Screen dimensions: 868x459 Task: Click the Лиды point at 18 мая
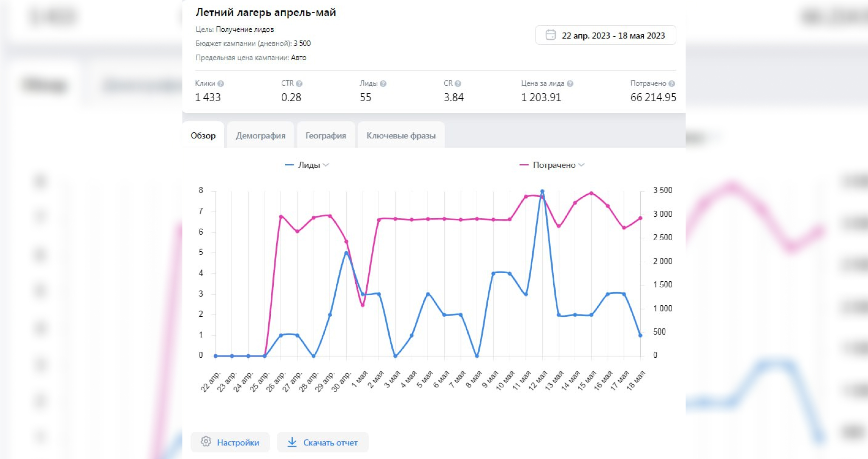[640, 335]
